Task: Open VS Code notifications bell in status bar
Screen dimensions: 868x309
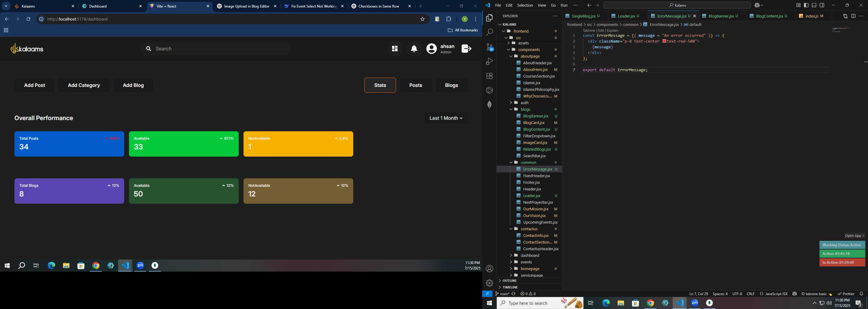Action: pyautogui.click(x=862, y=294)
